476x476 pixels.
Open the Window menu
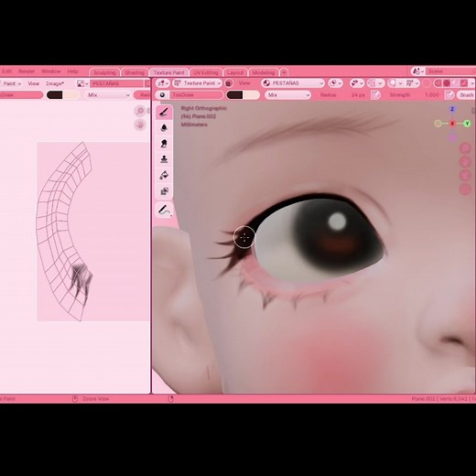click(x=50, y=71)
